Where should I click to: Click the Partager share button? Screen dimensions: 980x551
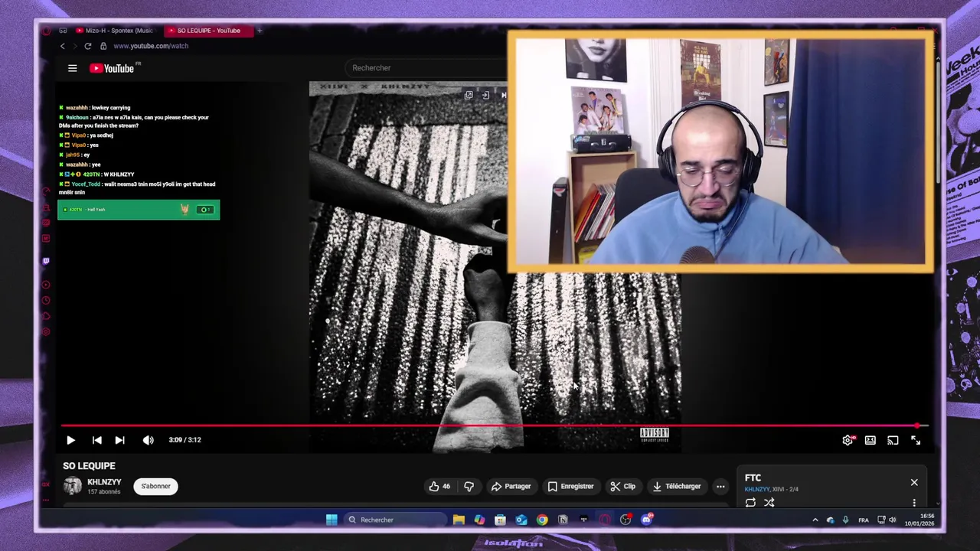(x=511, y=486)
